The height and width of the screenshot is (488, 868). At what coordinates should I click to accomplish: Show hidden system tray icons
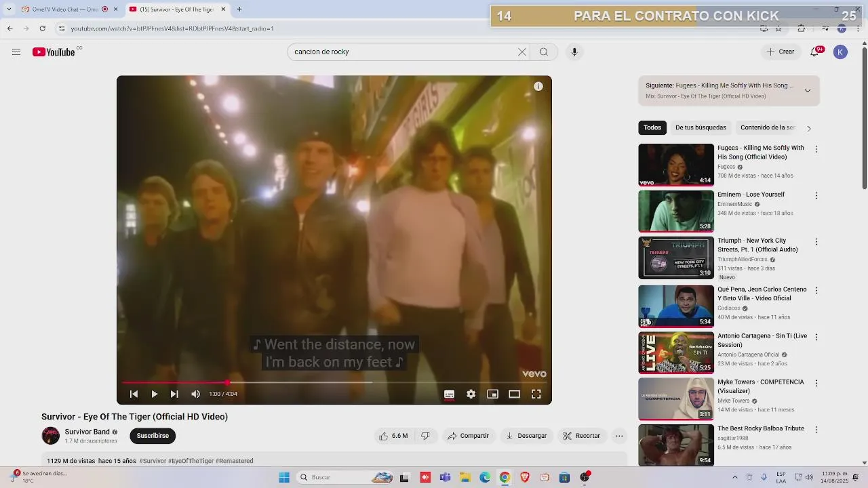click(x=735, y=478)
